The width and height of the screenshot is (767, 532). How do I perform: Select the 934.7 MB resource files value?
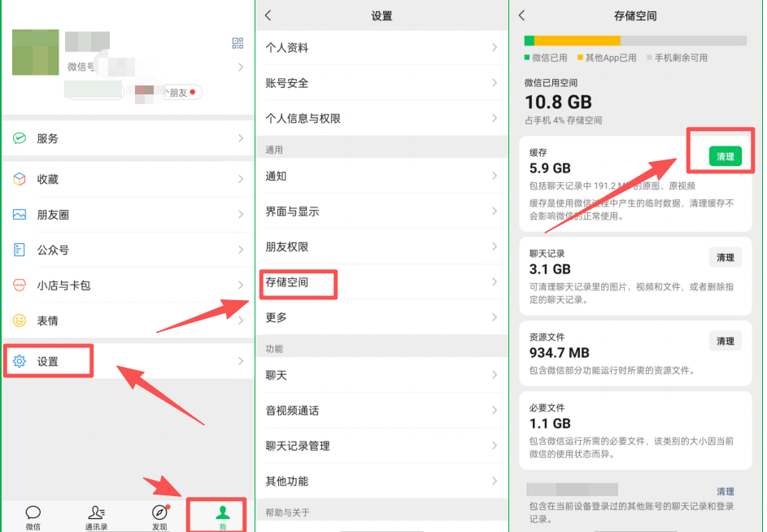559,353
